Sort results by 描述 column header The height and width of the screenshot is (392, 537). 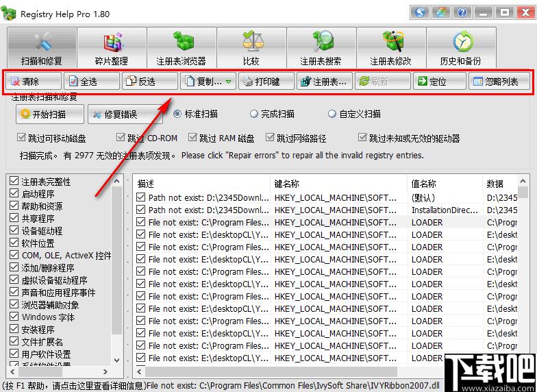(x=201, y=184)
